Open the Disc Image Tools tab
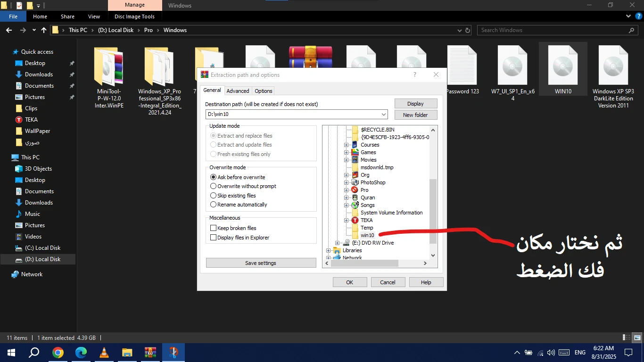644x362 pixels. tap(134, 16)
